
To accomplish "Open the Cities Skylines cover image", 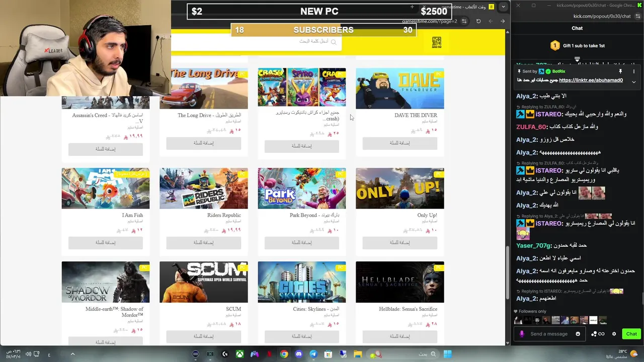I will [301, 282].
